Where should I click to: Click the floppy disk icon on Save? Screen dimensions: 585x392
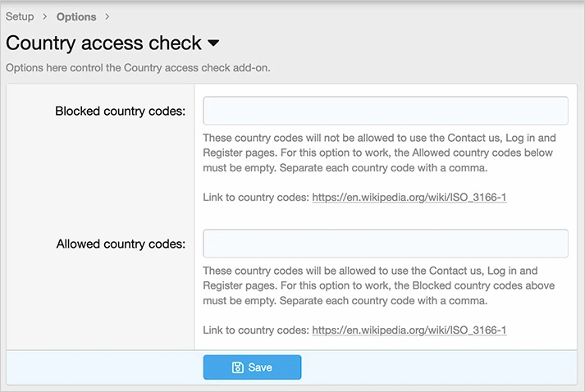[237, 367]
